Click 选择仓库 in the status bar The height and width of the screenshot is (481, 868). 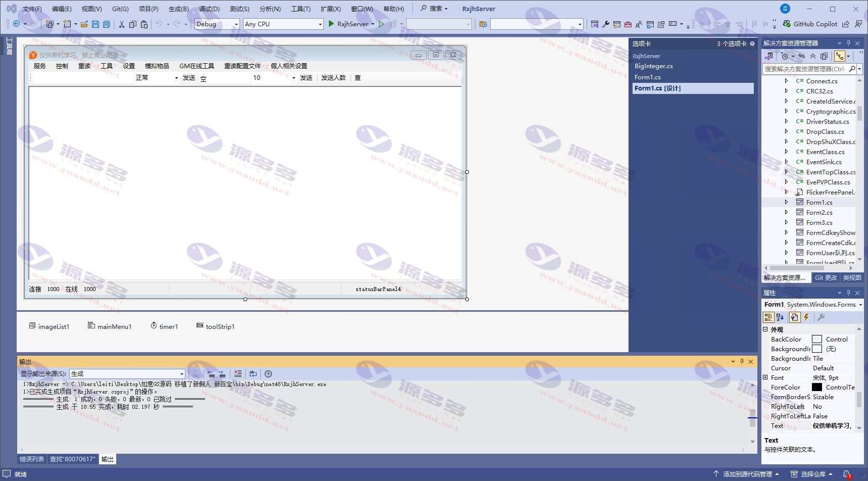click(812, 474)
